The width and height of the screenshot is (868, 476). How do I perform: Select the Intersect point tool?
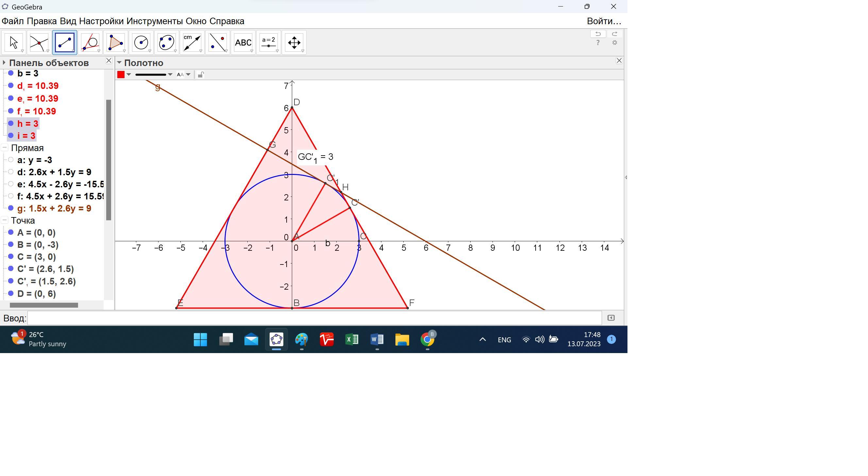click(x=39, y=42)
